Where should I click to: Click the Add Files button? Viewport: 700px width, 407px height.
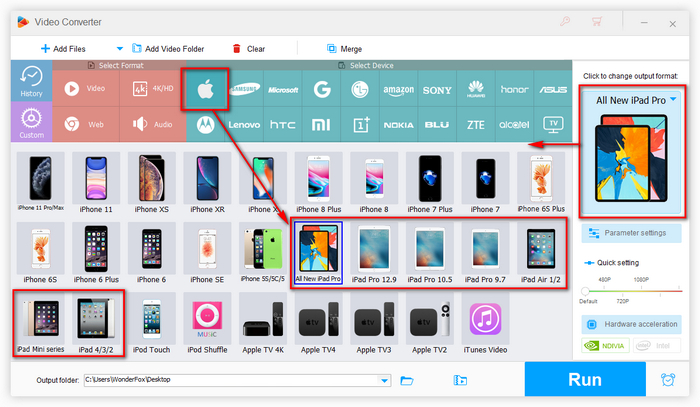(63, 49)
